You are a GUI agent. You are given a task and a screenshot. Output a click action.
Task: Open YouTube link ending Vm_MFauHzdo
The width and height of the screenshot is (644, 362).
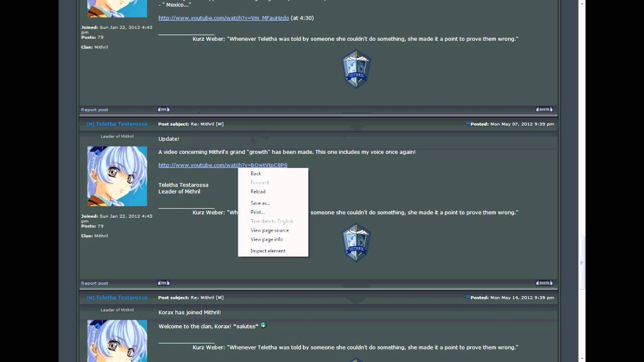pyautogui.click(x=224, y=18)
